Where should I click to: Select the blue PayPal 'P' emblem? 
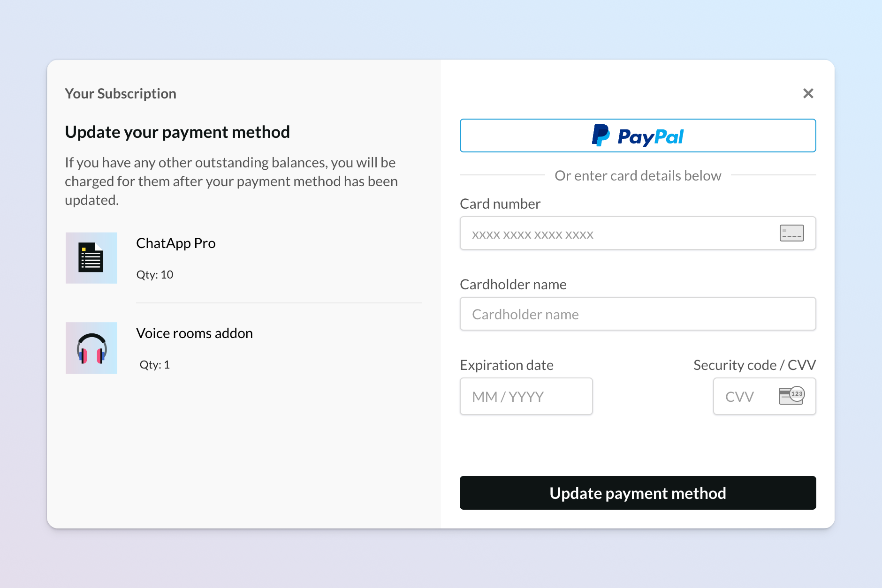click(x=601, y=136)
